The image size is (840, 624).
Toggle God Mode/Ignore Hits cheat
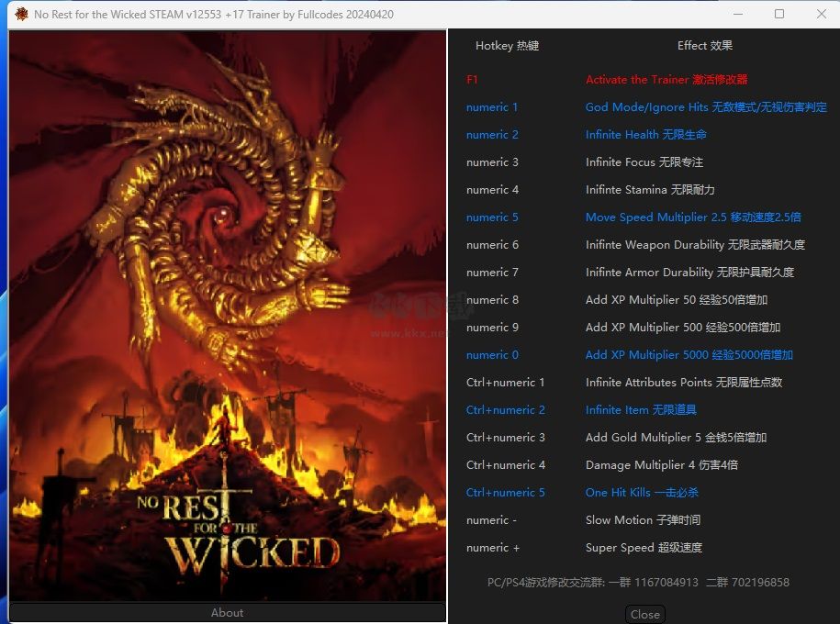[x=705, y=107]
